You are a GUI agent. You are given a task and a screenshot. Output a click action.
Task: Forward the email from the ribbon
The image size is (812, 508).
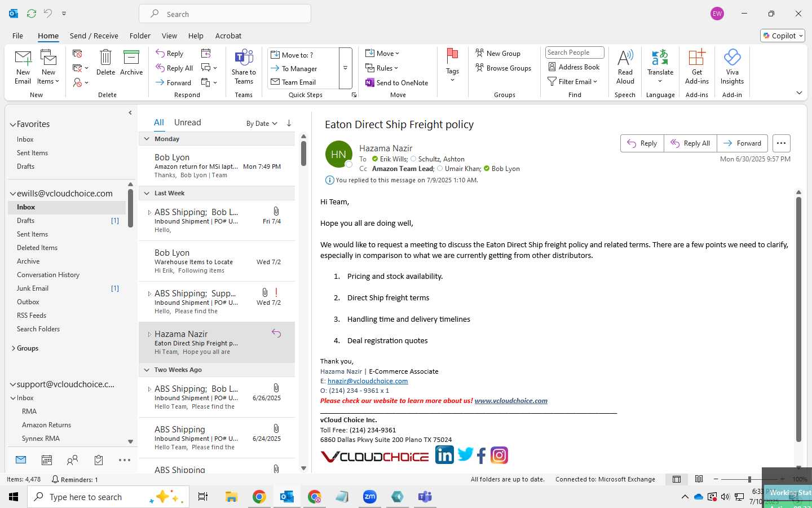point(174,83)
